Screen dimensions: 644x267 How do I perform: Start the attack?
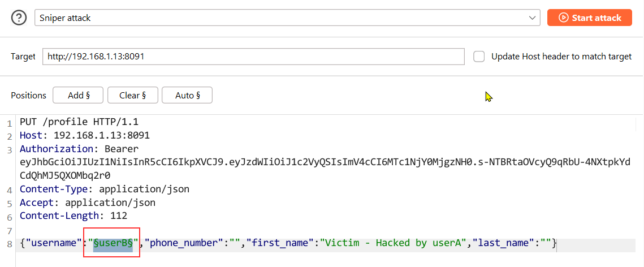[x=589, y=18]
